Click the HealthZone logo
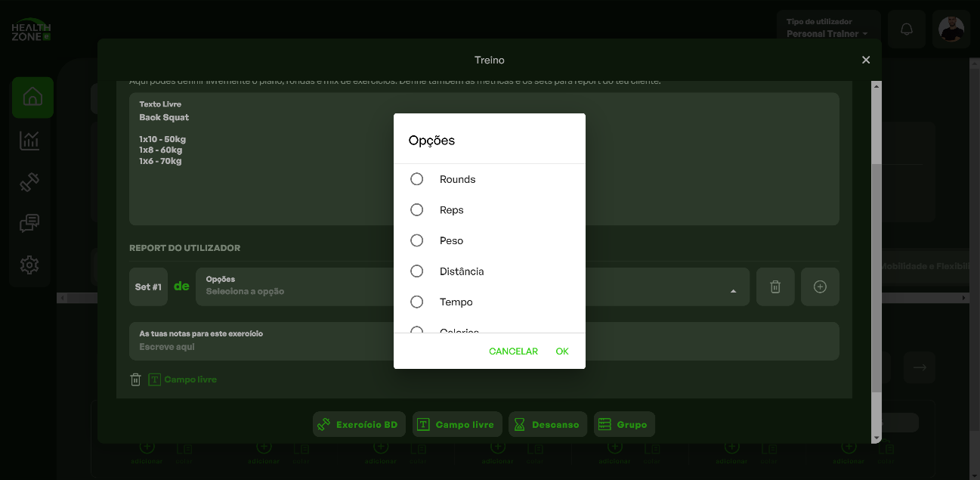980x480 pixels. [31, 29]
